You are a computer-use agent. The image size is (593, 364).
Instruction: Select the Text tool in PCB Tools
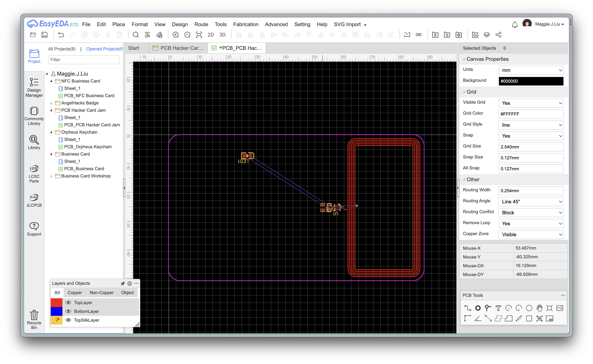[498, 308]
